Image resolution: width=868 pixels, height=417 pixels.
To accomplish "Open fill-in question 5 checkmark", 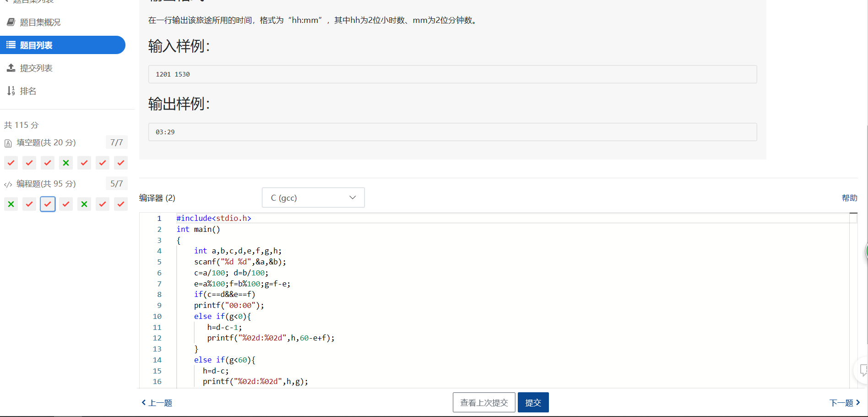I will point(84,163).
